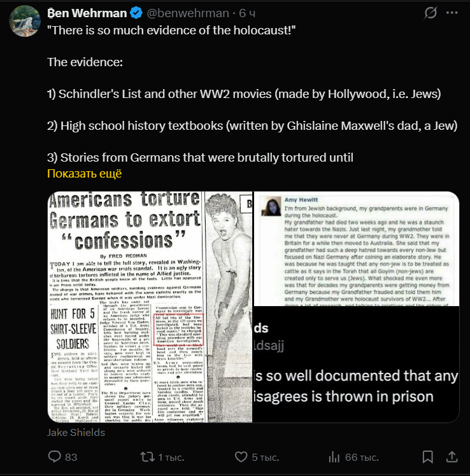The width and height of the screenshot is (470, 476).
Task: Repost the tweet using retweet arrows icon
Action: click(x=147, y=457)
